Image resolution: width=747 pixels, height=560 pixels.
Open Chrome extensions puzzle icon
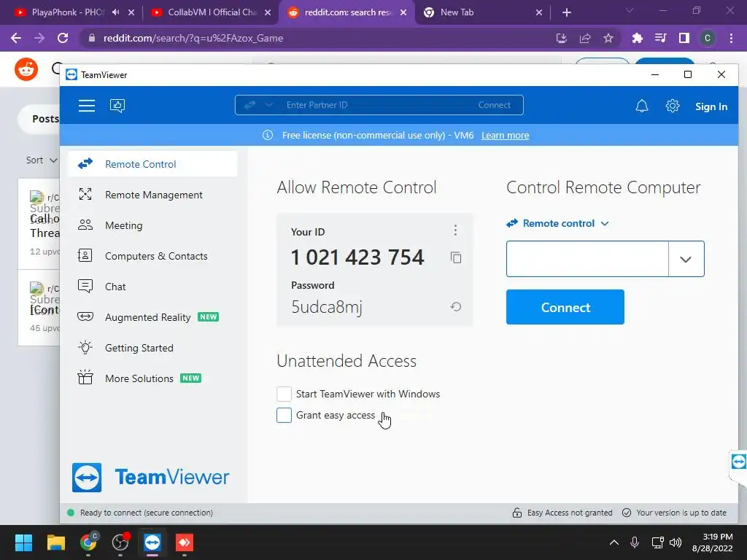click(x=637, y=38)
